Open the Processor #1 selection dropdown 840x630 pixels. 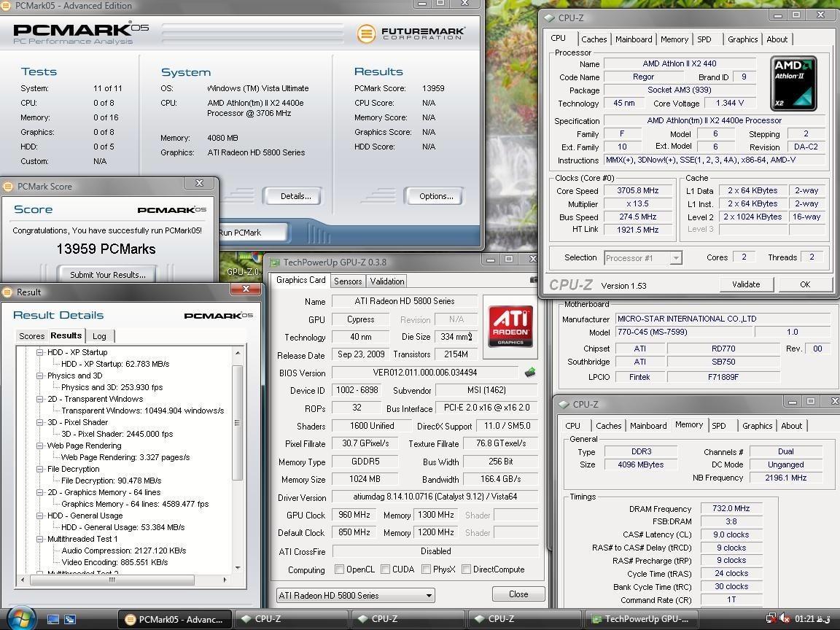676,257
